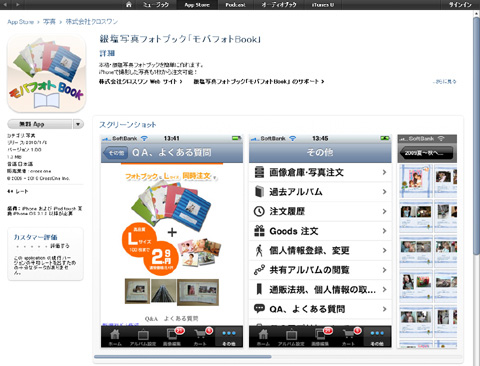Expand 共有アルバムの閲覧 row chevron
480x366 pixels.
pos(384,270)
